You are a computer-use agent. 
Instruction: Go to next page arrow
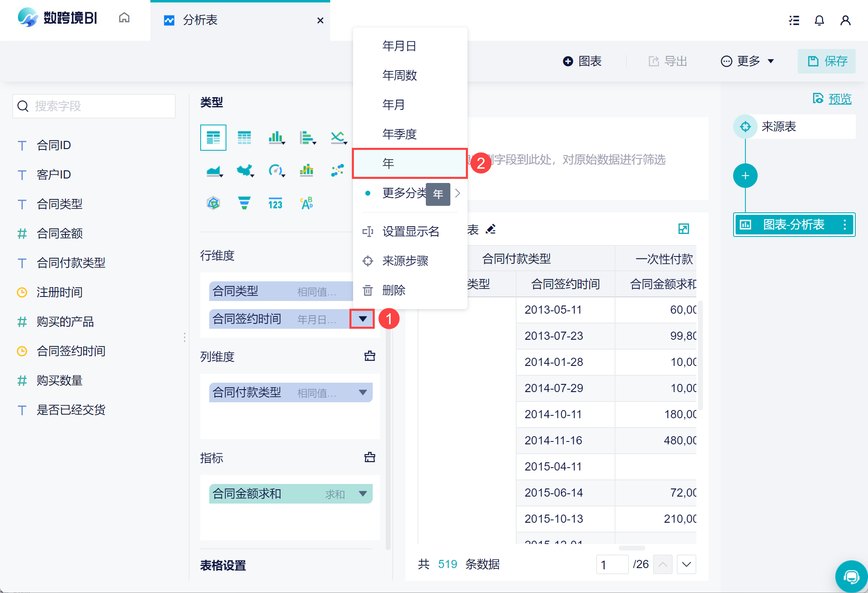[687, 564]
